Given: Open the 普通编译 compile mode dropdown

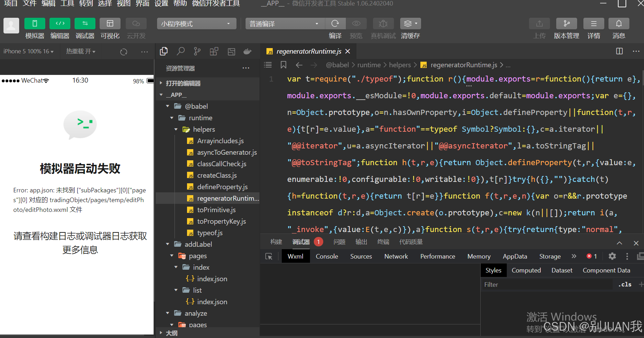Looking at the screenshot, I should click(x=285, y=24).
